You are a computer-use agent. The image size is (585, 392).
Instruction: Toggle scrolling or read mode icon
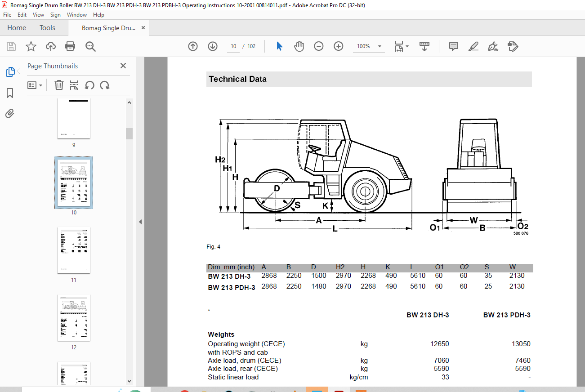424,46
